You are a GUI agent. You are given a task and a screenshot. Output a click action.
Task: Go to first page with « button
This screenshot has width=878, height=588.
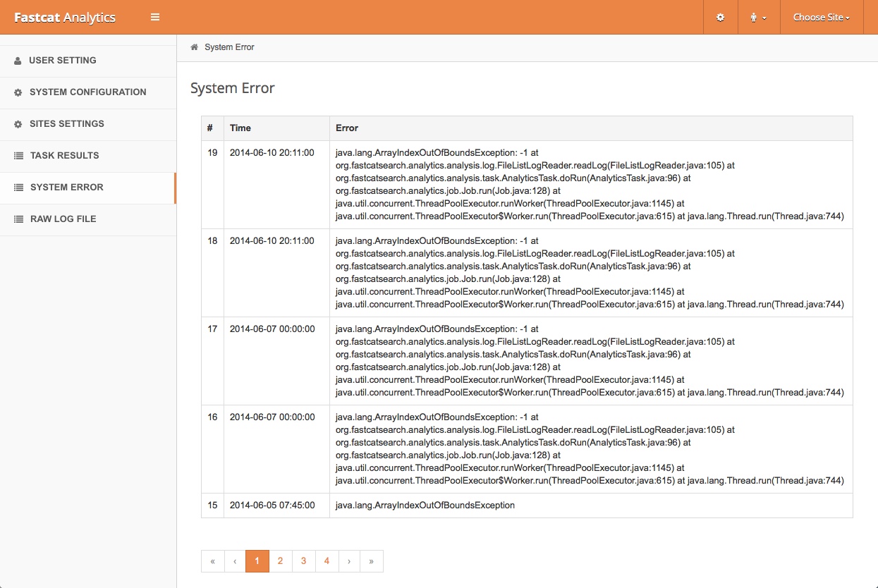coord(212,561)
